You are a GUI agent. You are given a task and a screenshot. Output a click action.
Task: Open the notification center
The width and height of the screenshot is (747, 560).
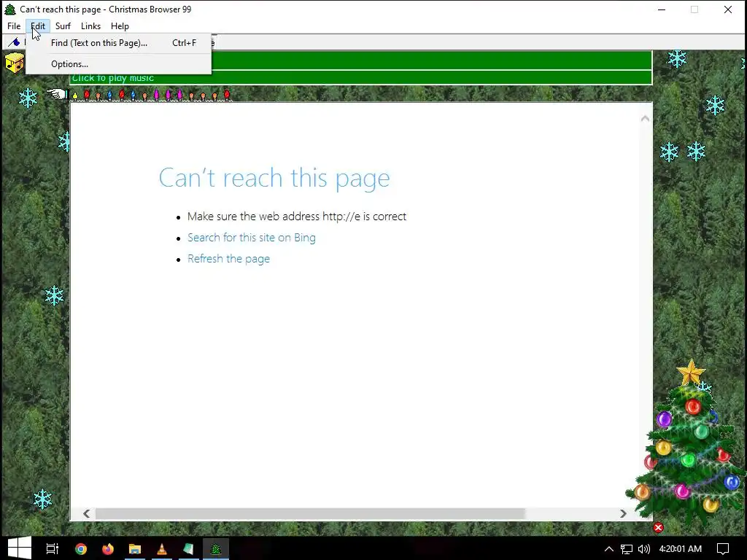tap(723, 548)
